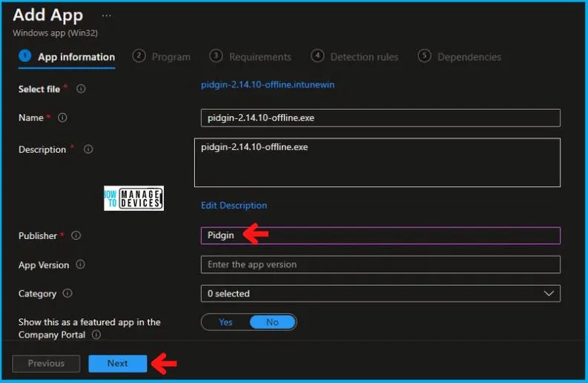
Task: Click info icon beside Name label
Action: [63, 118]
